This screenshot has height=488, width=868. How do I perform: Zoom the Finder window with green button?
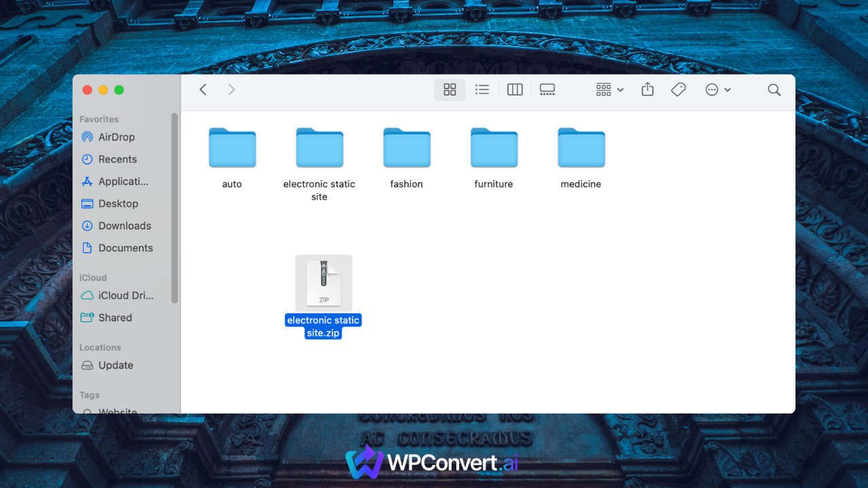tap(119, 89)
